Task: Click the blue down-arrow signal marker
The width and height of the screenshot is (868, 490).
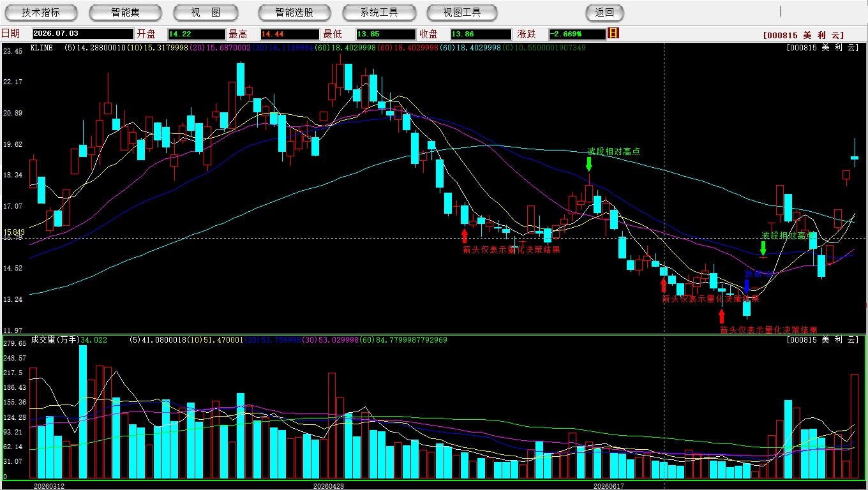Action: [x=747, y=286]
